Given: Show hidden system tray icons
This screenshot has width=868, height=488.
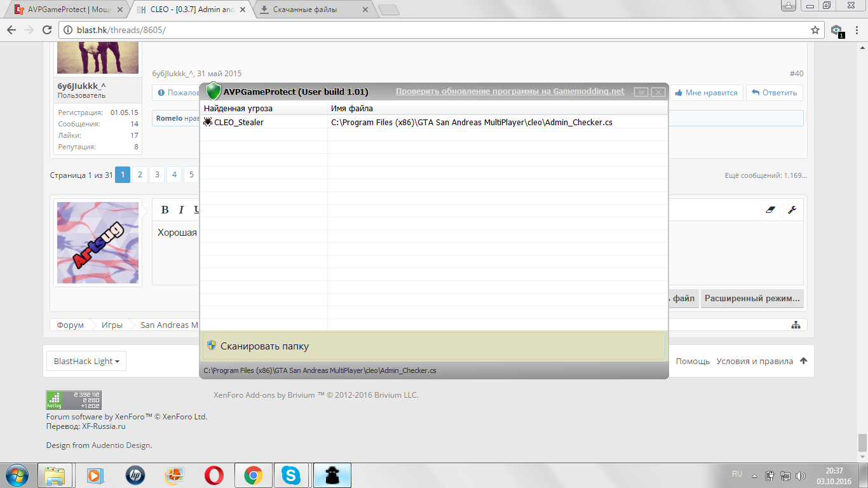Looking at the screenshot, I should click(754, 475).
